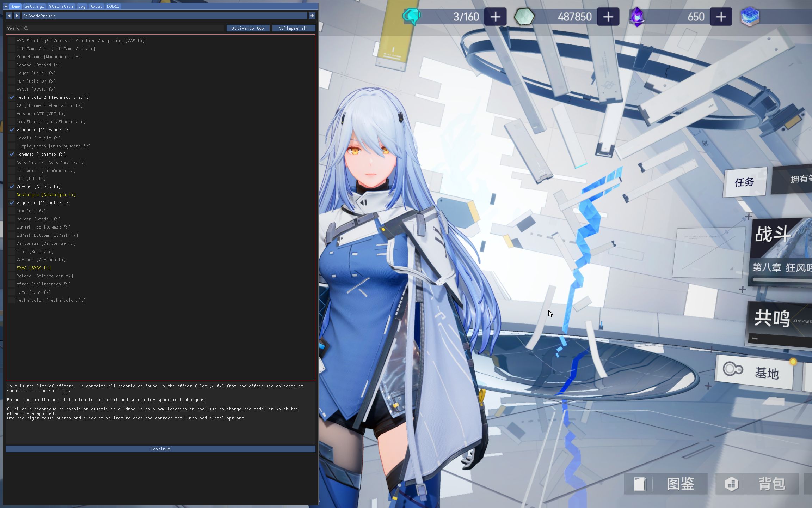Screen dimensions: 812x508
Task: Open the D3D11 tab
Action: click(x=113, y=6)
